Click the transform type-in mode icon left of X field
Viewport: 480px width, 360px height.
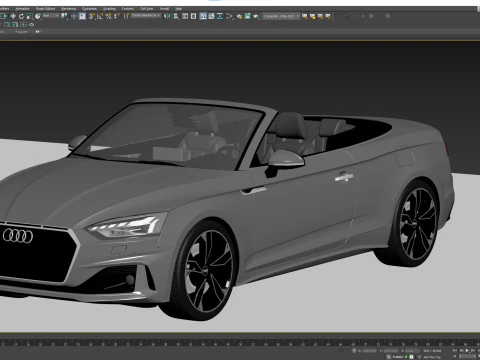354,351
